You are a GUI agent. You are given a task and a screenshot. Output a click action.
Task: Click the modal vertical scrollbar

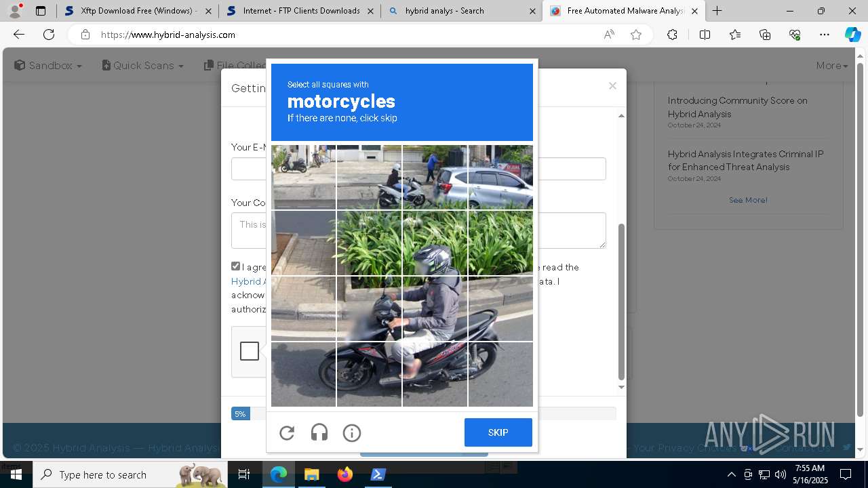coord(621,303)
